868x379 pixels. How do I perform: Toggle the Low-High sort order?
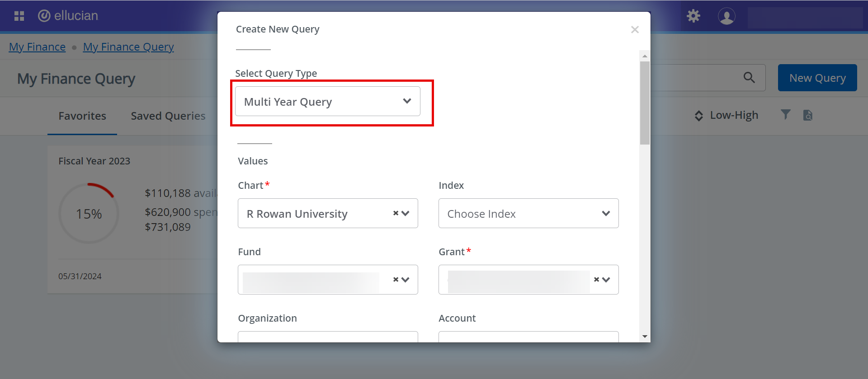coord(726,116)
